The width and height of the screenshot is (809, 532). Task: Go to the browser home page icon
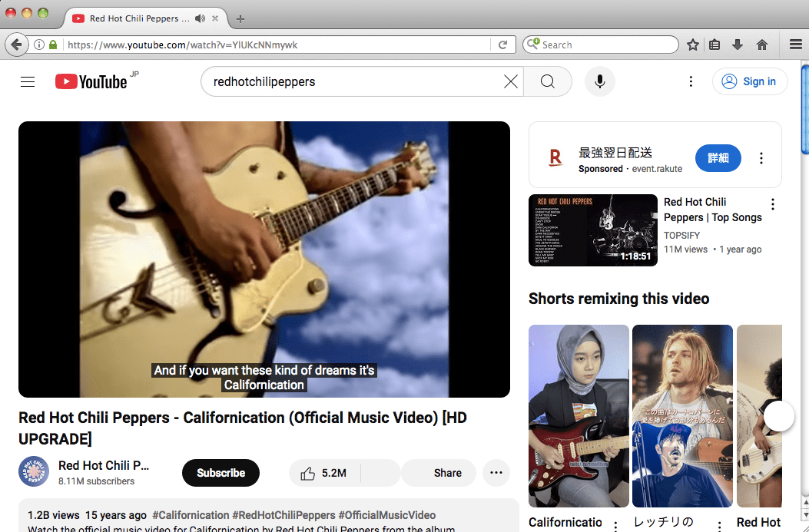762,45
